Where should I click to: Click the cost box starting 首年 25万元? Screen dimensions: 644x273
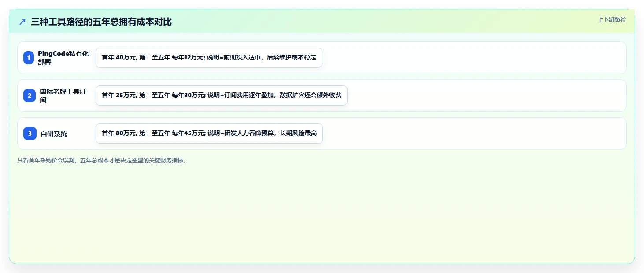[x=222, y=96]
